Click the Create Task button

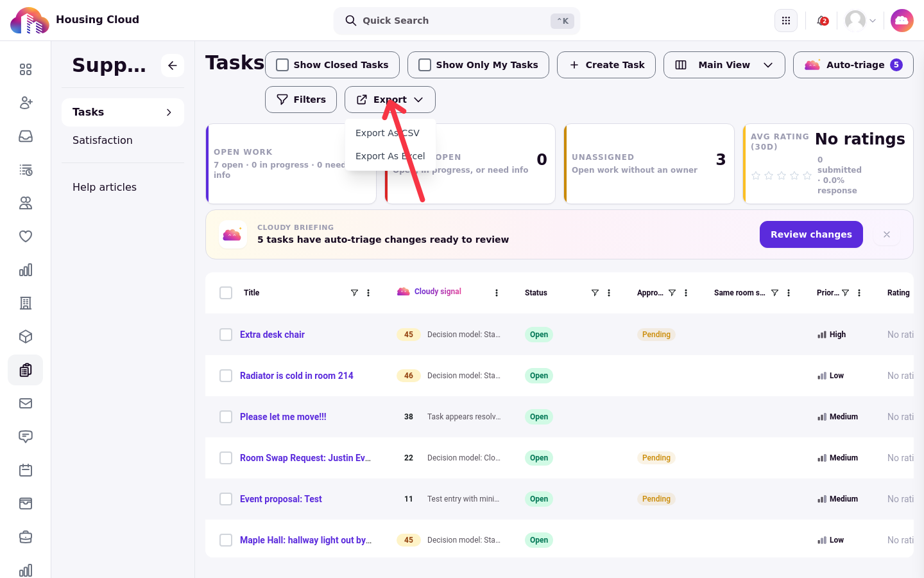tap(606, 65)
